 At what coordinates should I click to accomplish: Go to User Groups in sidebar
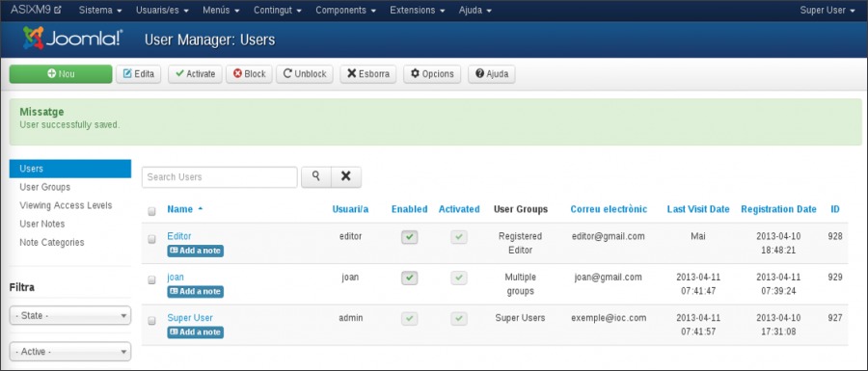tap(44, 187)
